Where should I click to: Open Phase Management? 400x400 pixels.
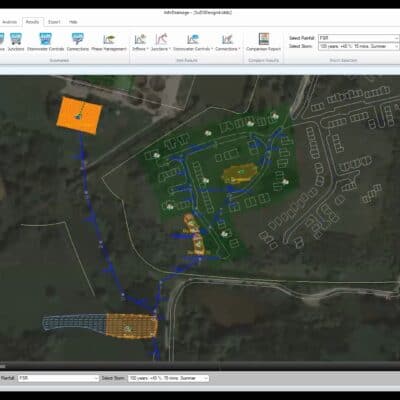point(109,42)
